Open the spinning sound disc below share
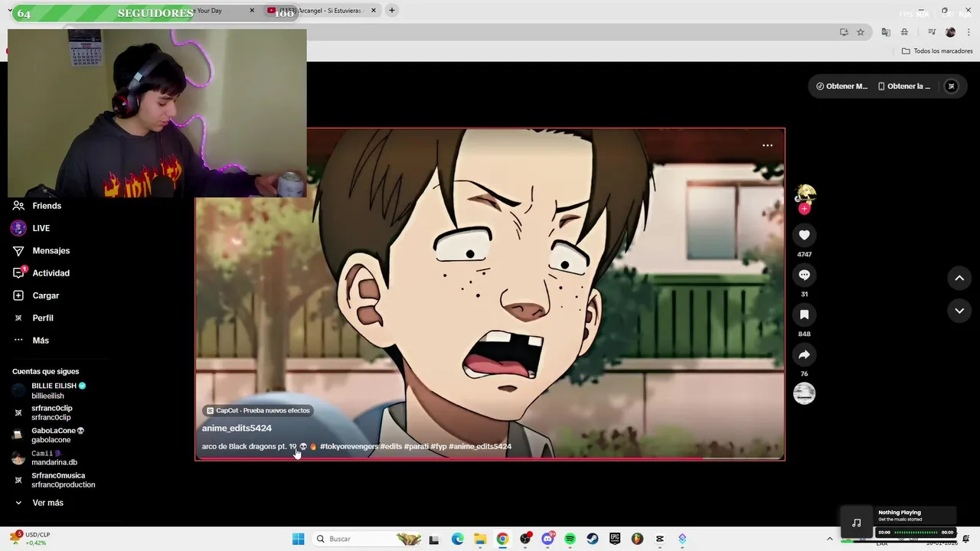 click(804, 393)
